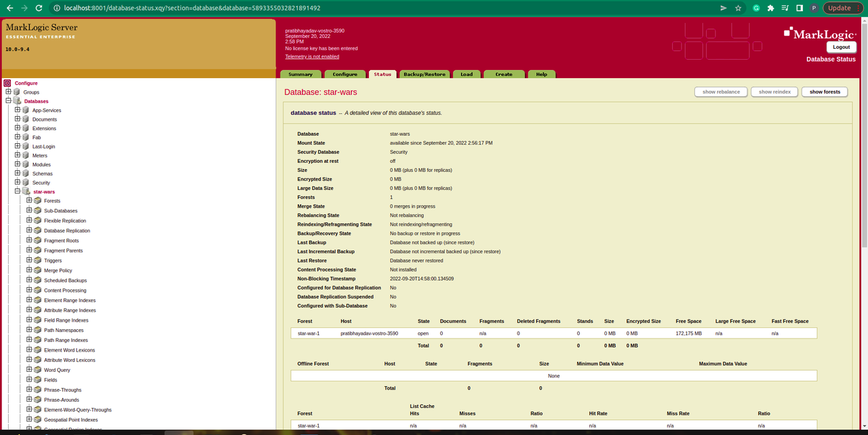Select the Status tab

pyautogui.click(x=382, y=74)
